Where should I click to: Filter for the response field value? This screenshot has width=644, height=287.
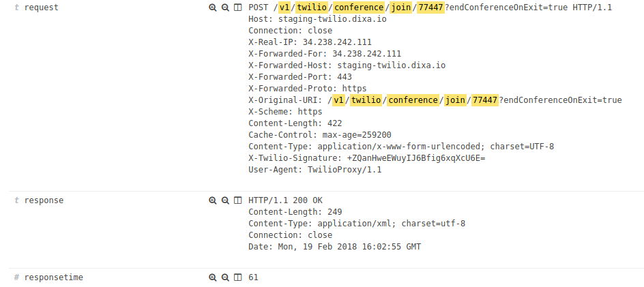click(x=212, y=200)
